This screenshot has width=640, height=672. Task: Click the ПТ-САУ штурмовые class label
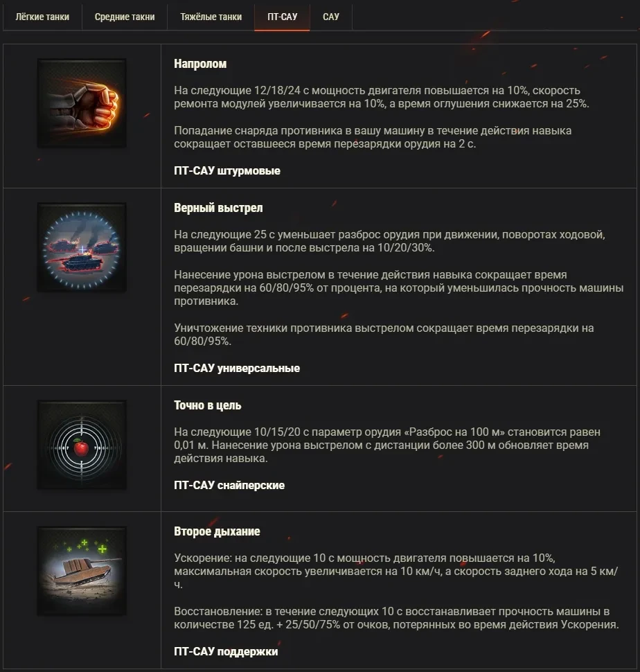pyautogui.click(x=227, y=170)
